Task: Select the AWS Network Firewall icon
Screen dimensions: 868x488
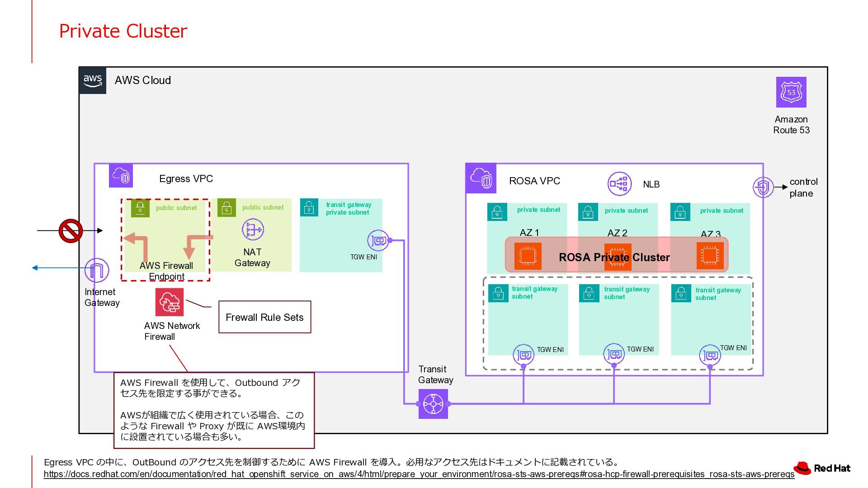Action: click(170, 302)
